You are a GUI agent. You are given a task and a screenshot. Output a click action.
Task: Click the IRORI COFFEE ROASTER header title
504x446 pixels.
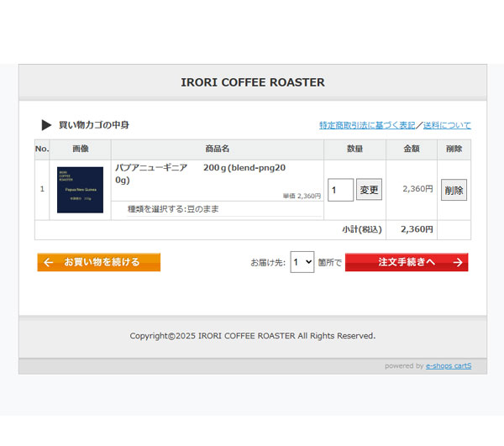tap(253, 82)
